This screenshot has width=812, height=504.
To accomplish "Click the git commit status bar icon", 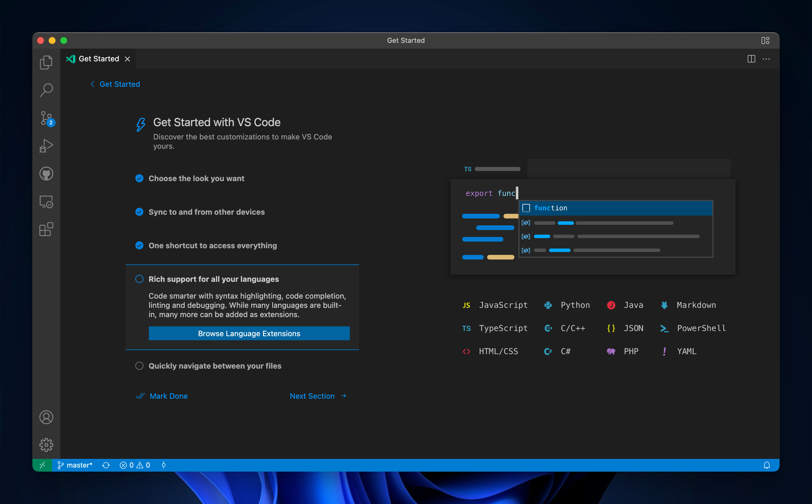I will click(163, 465).
